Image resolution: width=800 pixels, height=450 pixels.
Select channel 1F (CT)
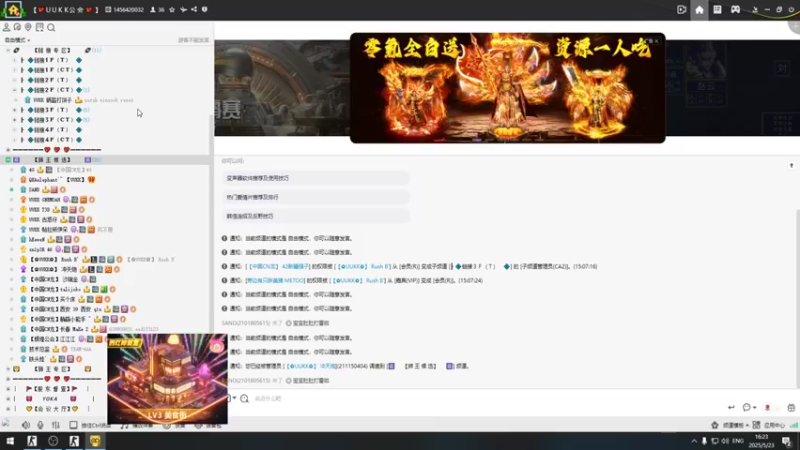point(53,70)
